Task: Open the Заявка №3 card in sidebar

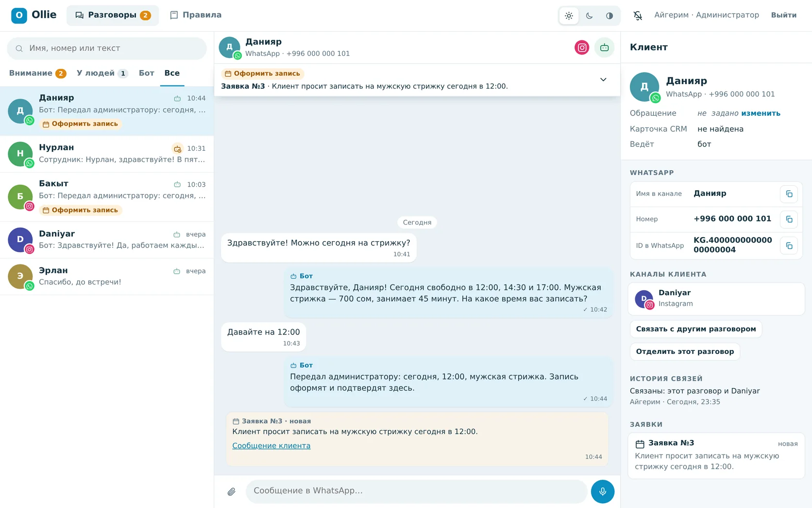Action: 716,456
